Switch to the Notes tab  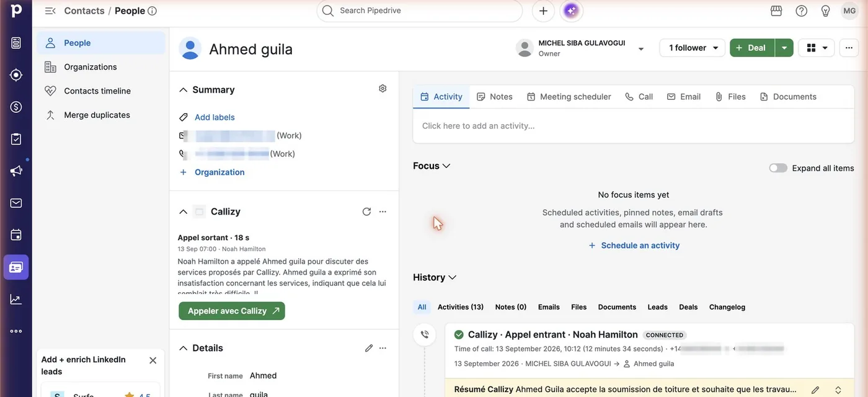[494, 97]
